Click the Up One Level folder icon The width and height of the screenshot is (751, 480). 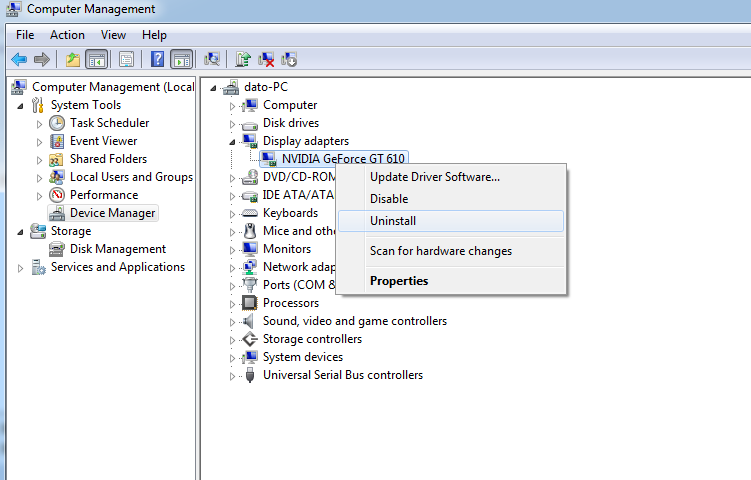[73, 59]
